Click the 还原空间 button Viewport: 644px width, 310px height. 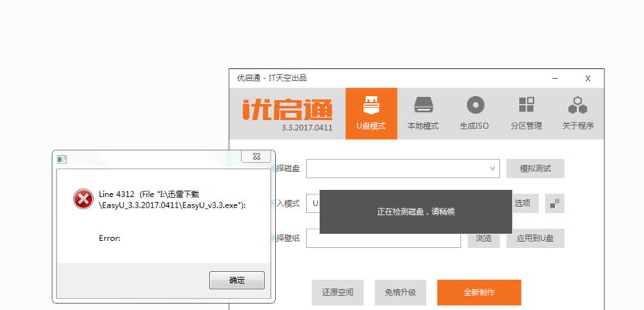pos(338,292)
